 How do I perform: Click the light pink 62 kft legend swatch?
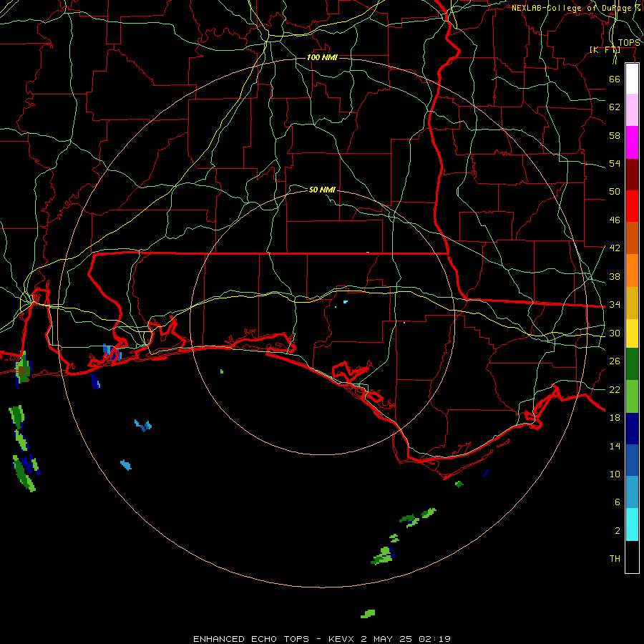[x=632, y=109]
